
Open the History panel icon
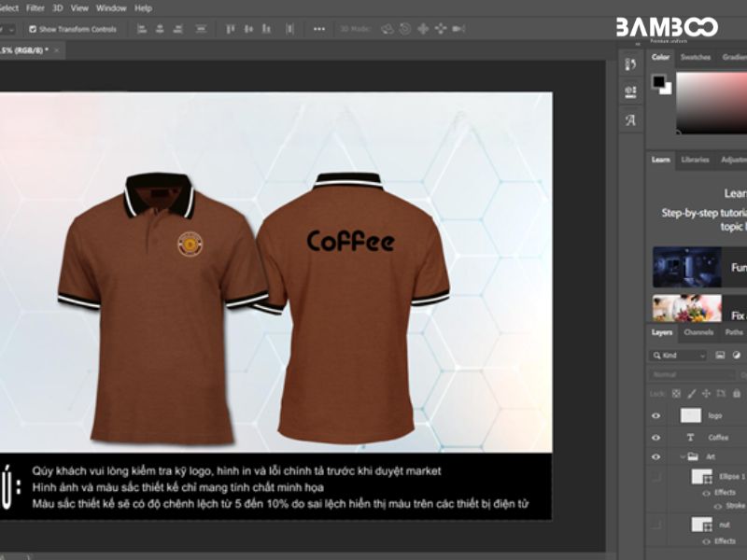coord(630,64)
